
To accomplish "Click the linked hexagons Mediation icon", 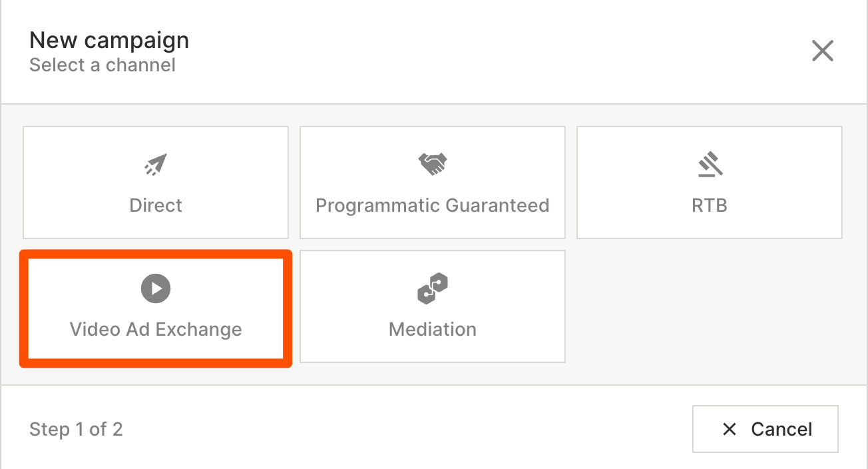I will [x=433, y=288].
